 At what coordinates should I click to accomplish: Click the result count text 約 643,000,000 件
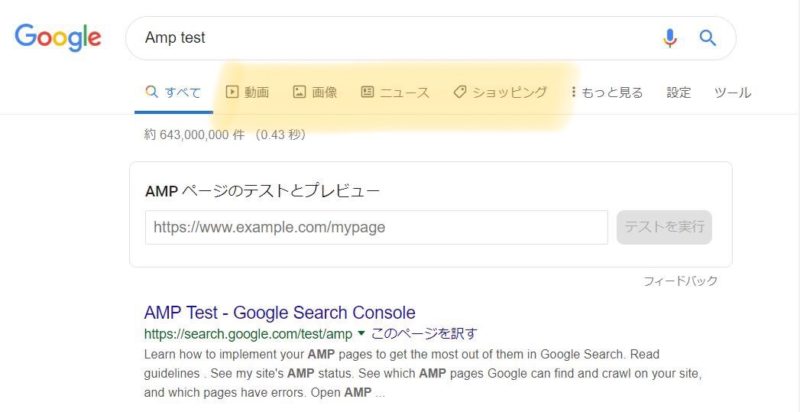coord(194,135)
